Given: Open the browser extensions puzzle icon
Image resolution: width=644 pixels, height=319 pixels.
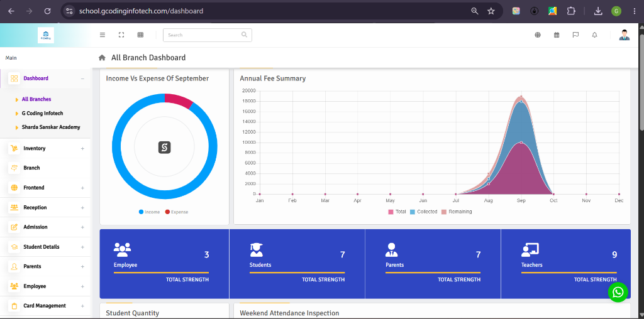Looking at the screenshot, I should coord(571,11).
